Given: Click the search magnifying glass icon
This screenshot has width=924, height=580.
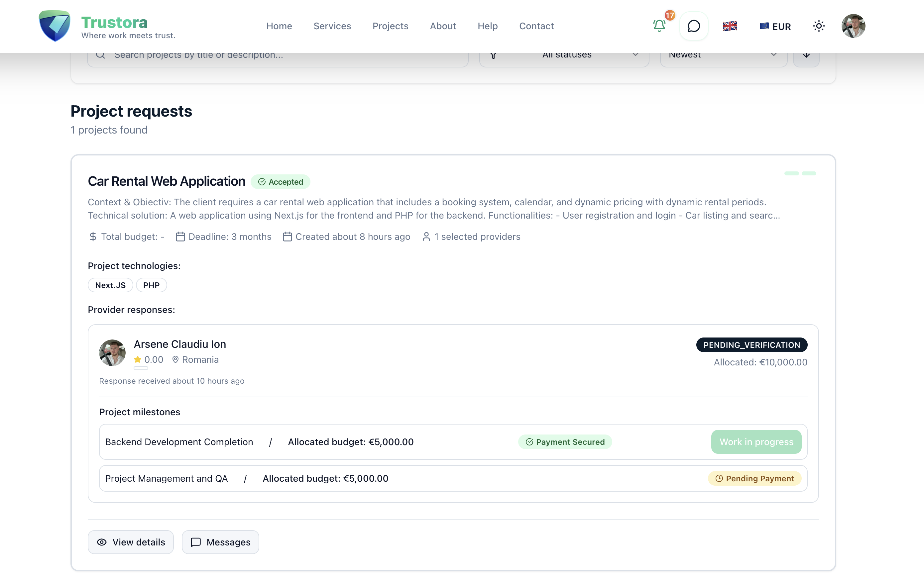Looking at the screenshot, I should click(x=100, y=55).
